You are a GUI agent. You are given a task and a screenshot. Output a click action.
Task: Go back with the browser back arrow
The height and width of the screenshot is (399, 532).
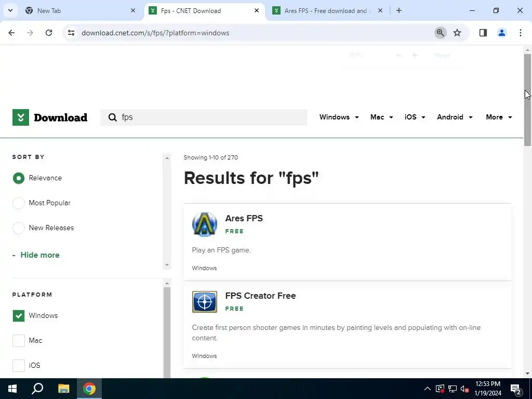(11, 33)
